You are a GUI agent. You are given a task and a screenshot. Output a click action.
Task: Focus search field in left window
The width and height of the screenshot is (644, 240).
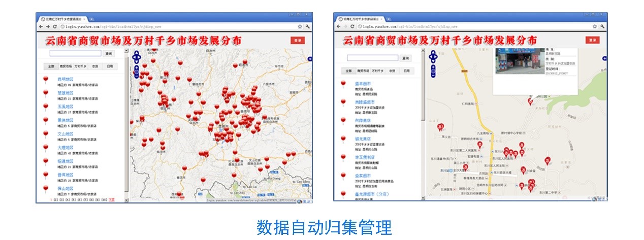click(75, 53)
